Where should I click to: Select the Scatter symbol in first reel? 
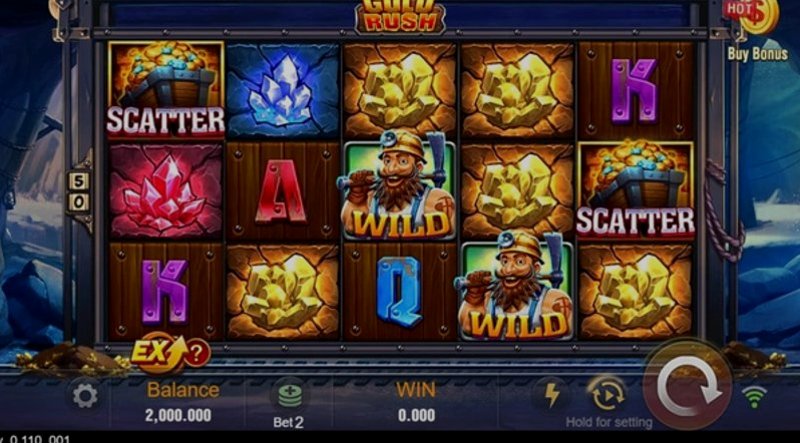(x=166, y=89)
